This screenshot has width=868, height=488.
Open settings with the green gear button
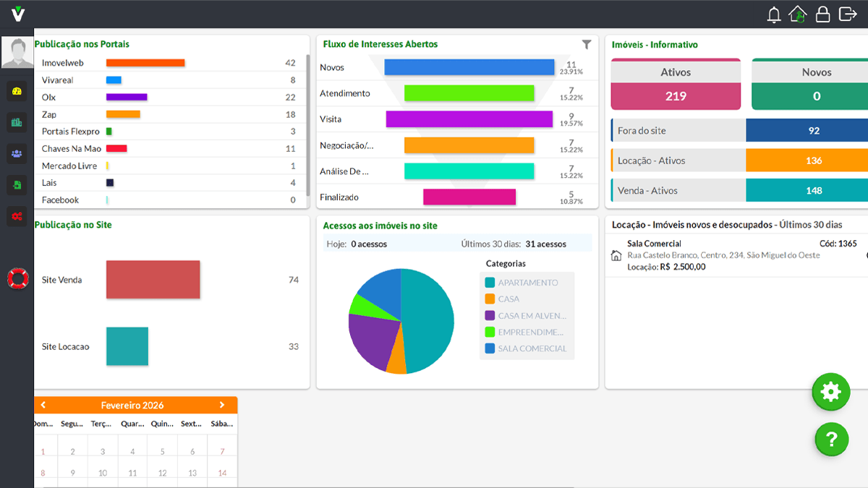point(830,392)
